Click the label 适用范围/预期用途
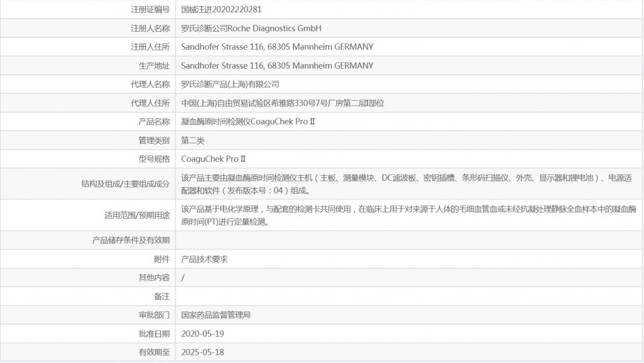Screen dimensions: 644x363 click(x=137, y=215)
